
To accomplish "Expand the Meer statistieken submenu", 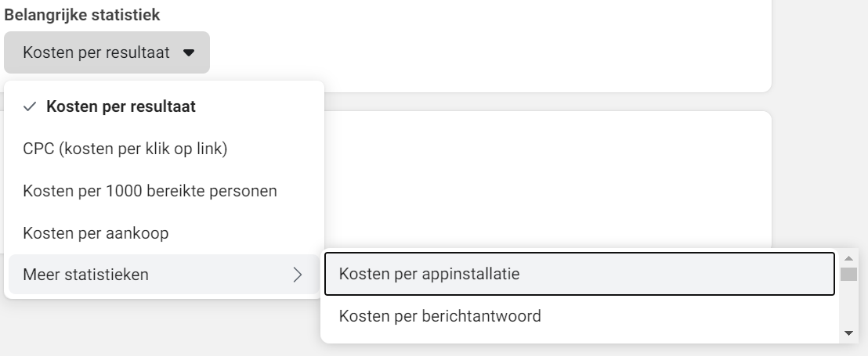I will pos(164,274).
